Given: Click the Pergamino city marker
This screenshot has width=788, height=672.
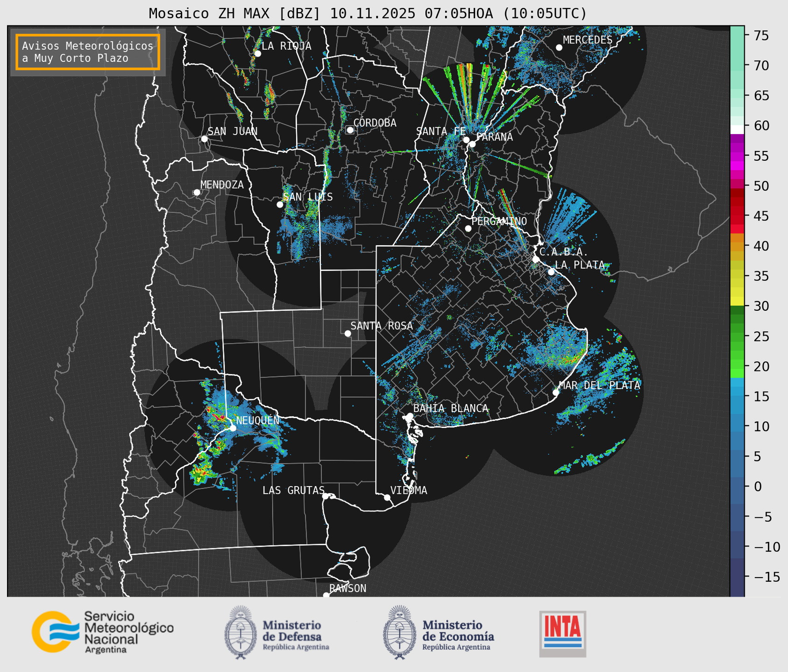Looking at the screenshot, I should (468, 229).
